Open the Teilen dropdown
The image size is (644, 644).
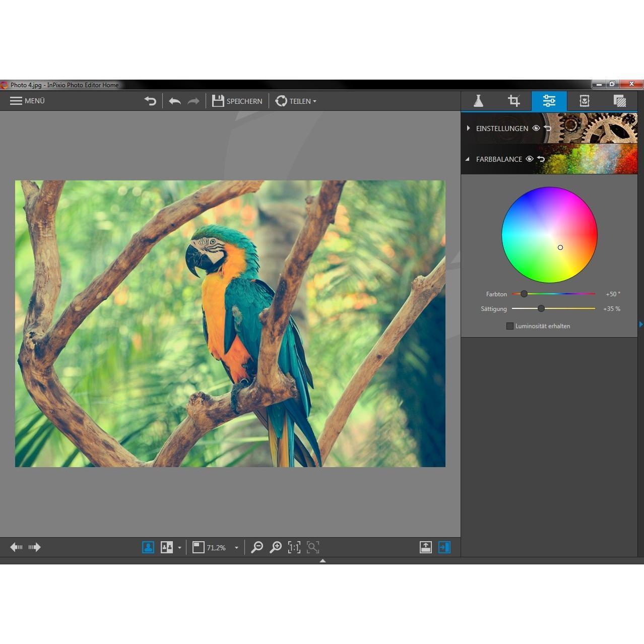[296, 101]
